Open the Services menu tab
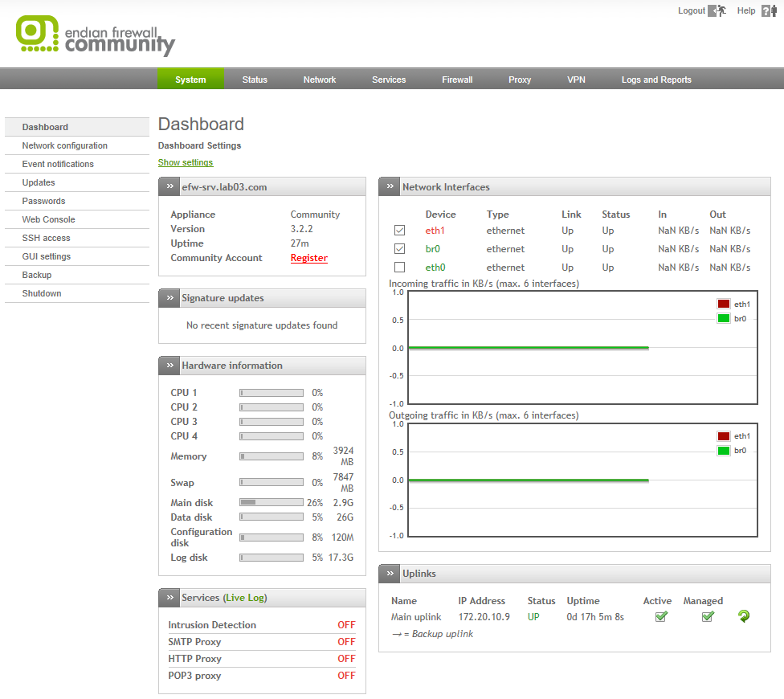This screenshot has height=699, width=784. click(x=389, y=80)
